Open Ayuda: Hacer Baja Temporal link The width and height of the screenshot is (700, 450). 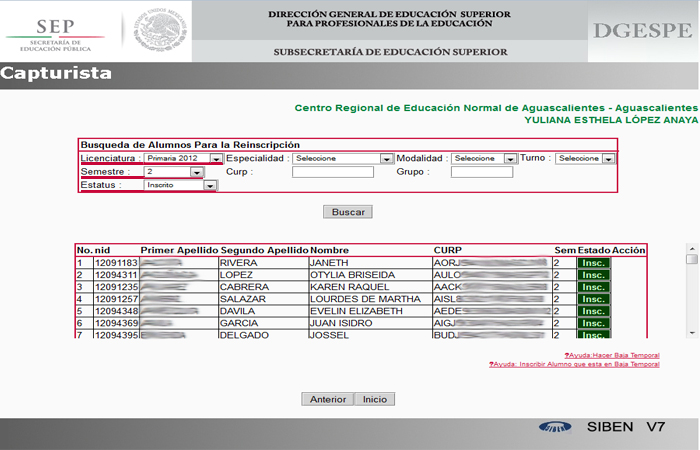click(x=612, y=355)
